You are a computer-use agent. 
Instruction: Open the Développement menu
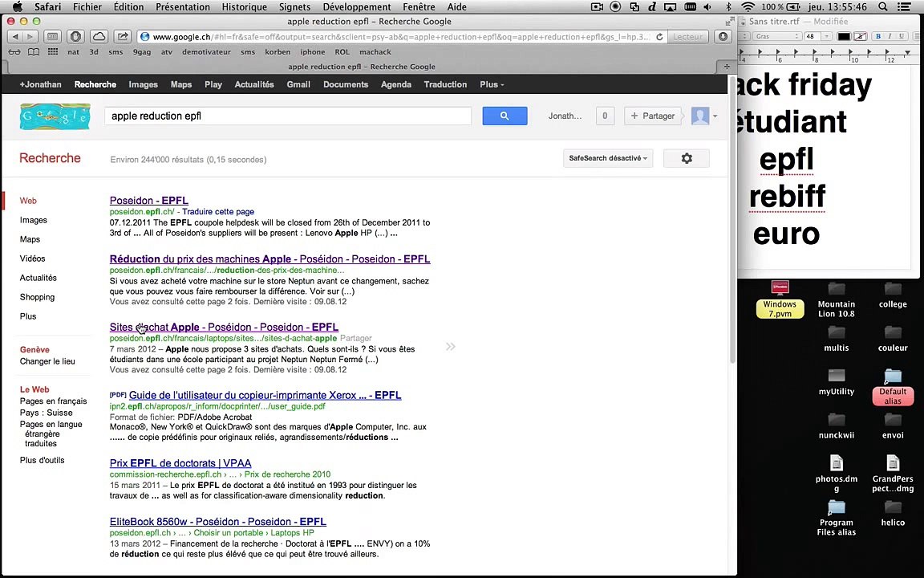pos(356,7)
